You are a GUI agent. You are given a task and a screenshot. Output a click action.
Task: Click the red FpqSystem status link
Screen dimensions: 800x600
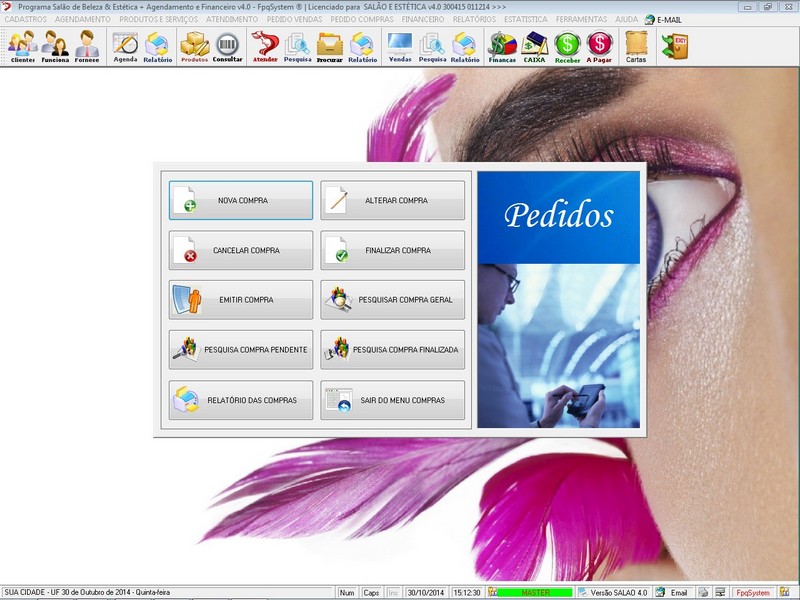tap(753, 592)
